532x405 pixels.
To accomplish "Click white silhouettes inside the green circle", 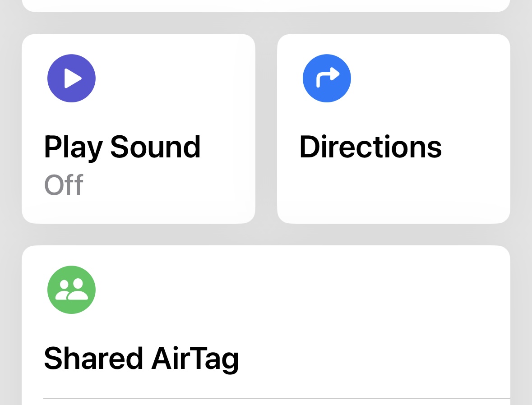I will 71,290.
